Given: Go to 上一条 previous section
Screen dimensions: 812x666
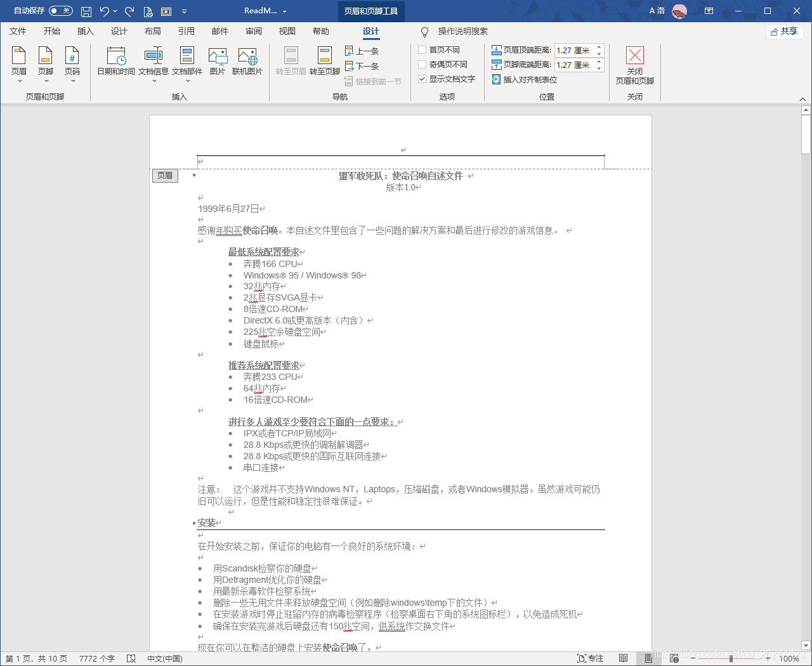Looking at the screenshot, I should (362, 51).
